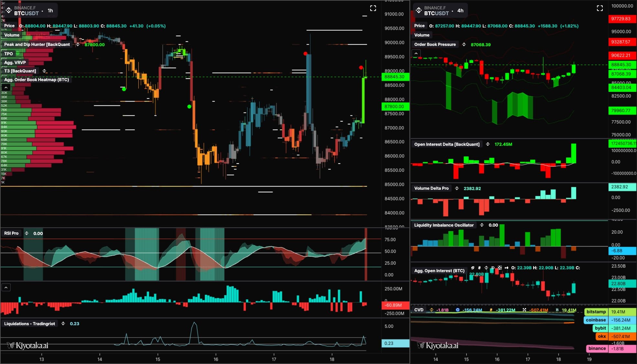Viewport: 637px width, 364px height.
Task: Click the exchange icon next to T3 [BackQuant]
Action: [x=44, y=71]
